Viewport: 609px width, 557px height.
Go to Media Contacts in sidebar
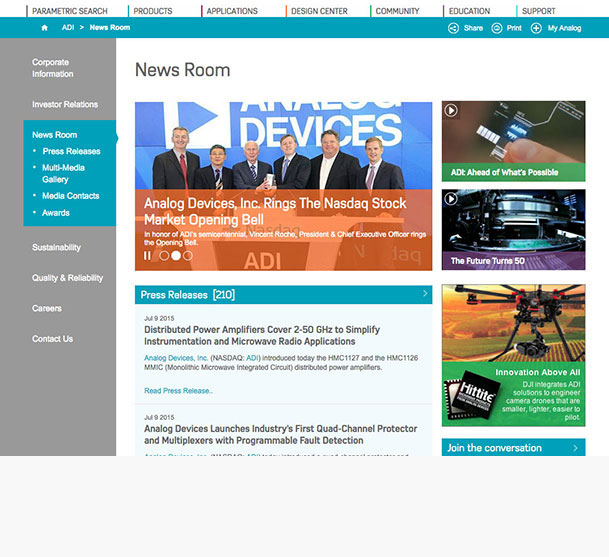70,196
